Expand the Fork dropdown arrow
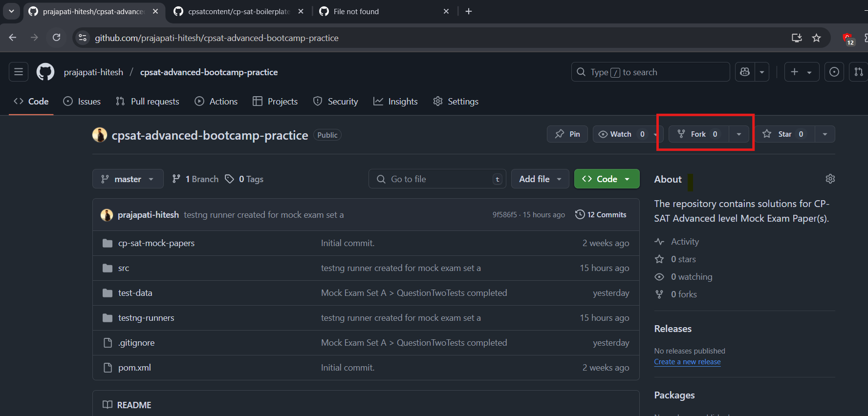Screen dimensions: 868x416 [x=739, y=134]
